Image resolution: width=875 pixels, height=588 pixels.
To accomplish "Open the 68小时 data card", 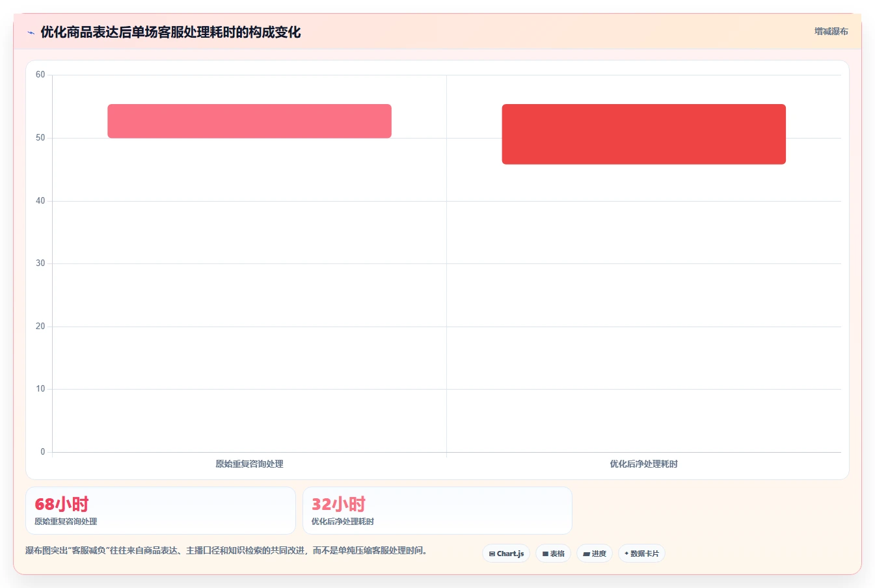I will tap(161, 511).
